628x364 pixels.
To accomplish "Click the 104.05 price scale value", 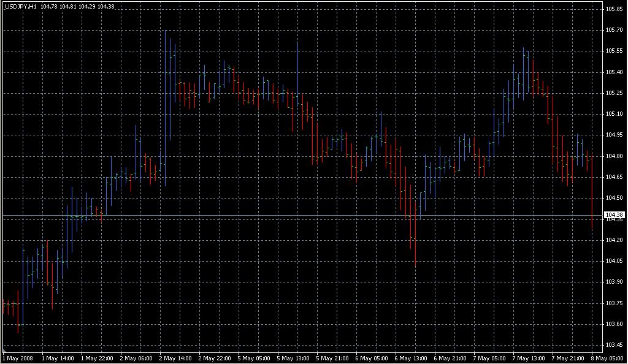I will [614, 261].
